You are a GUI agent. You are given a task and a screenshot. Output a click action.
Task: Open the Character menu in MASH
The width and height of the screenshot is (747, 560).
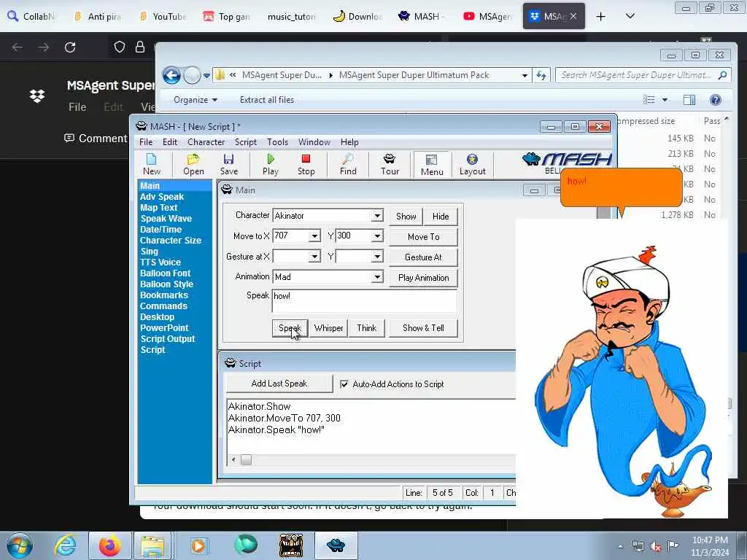point(206,142)
